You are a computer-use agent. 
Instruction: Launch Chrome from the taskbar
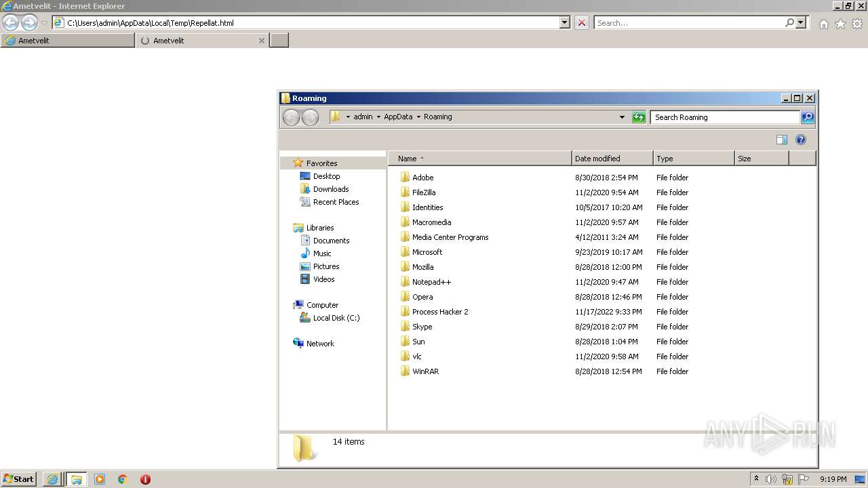[x=123, y=479]
